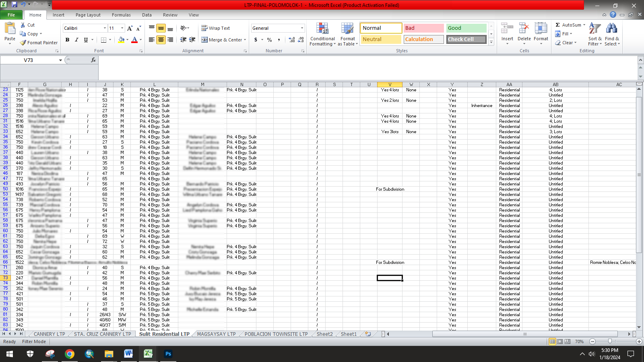Open Conditional Formatting menu
The height and width of the screenshot is (362, 644).
(x=322, y=34)
